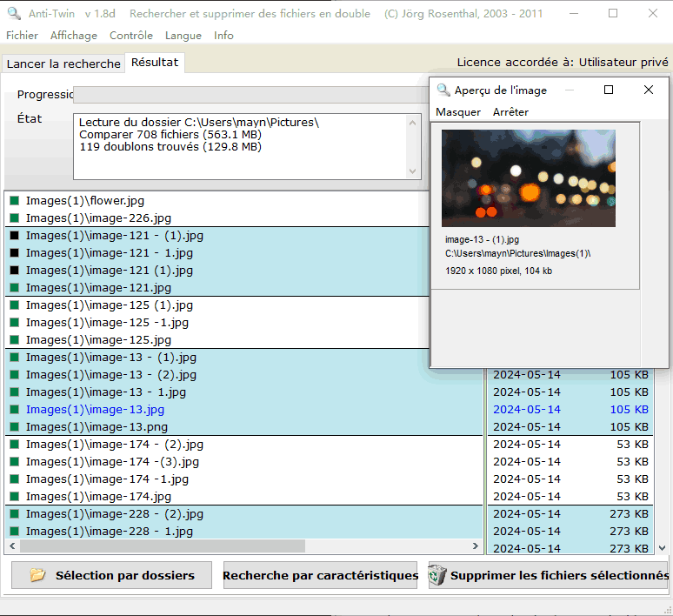Click right arrow of the file list horizontal scrollbar
The image size is (673, 616).
(x=475, y=546)
